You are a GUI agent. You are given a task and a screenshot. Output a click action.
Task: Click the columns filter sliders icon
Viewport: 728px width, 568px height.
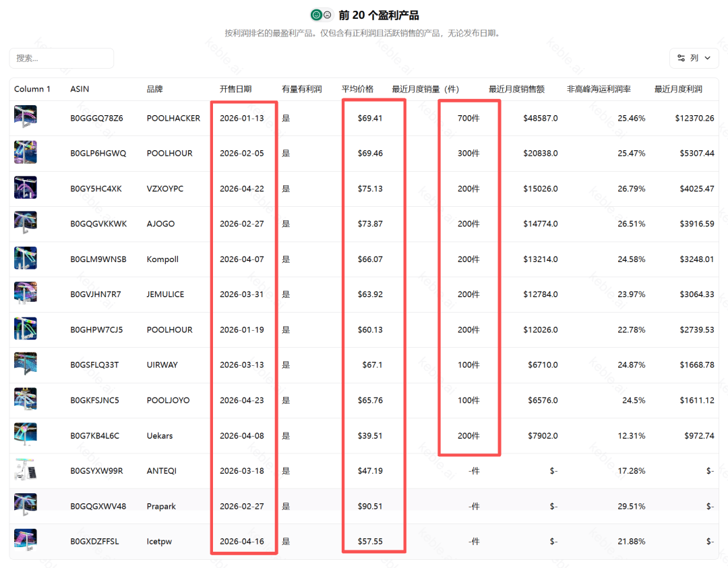coord(681,58)
